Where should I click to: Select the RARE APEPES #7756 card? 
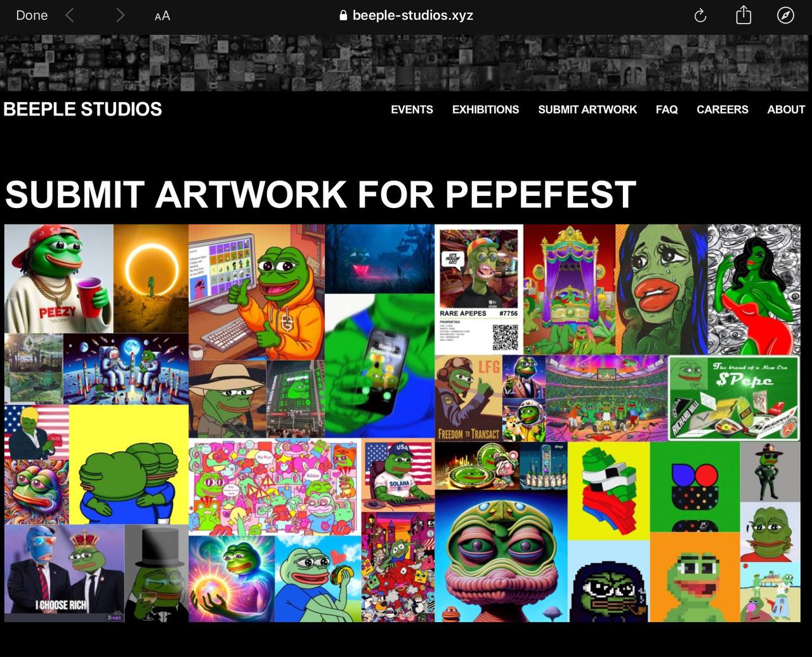point(479,289)
